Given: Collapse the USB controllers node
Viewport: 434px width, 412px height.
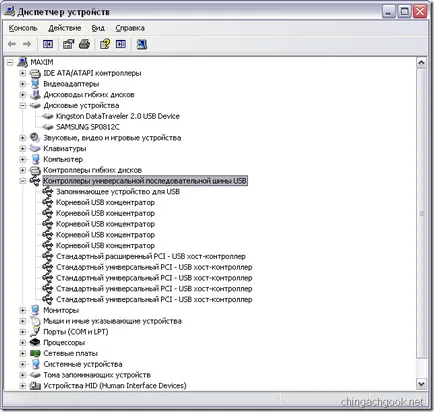Looking at the screenshot, I should point(22,181).
